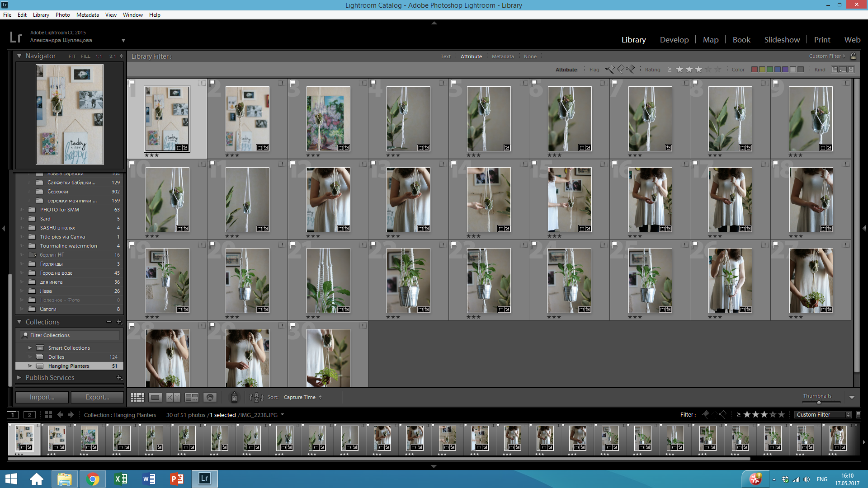Open filmstrip Custom Filter dropdown
Screen dimensions: 868x488
click(823, 414)
